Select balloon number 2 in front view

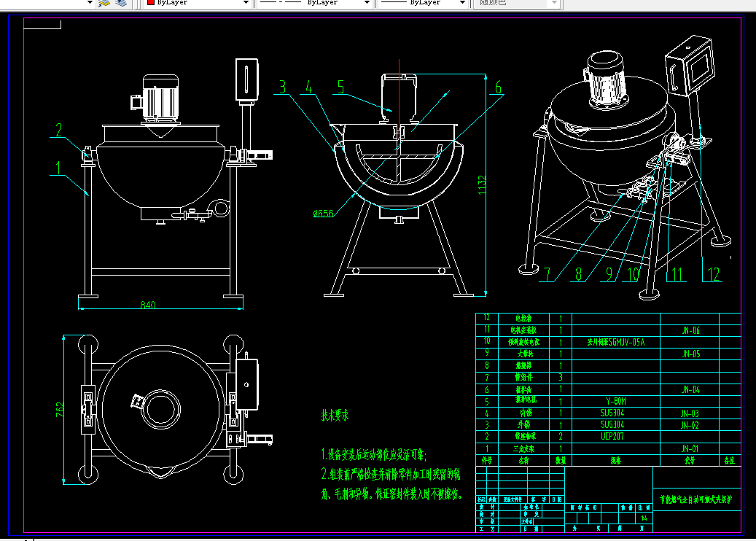click(x=59, y=130)
